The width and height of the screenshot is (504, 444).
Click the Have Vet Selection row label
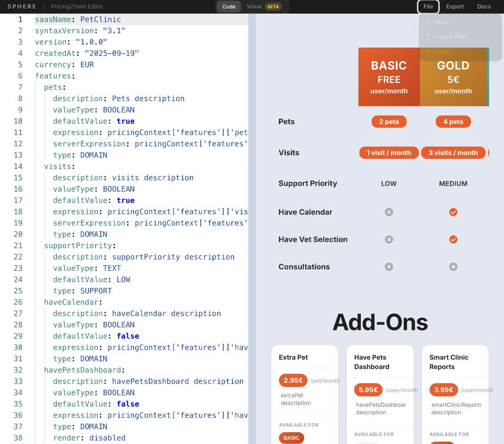click(313, 239)
